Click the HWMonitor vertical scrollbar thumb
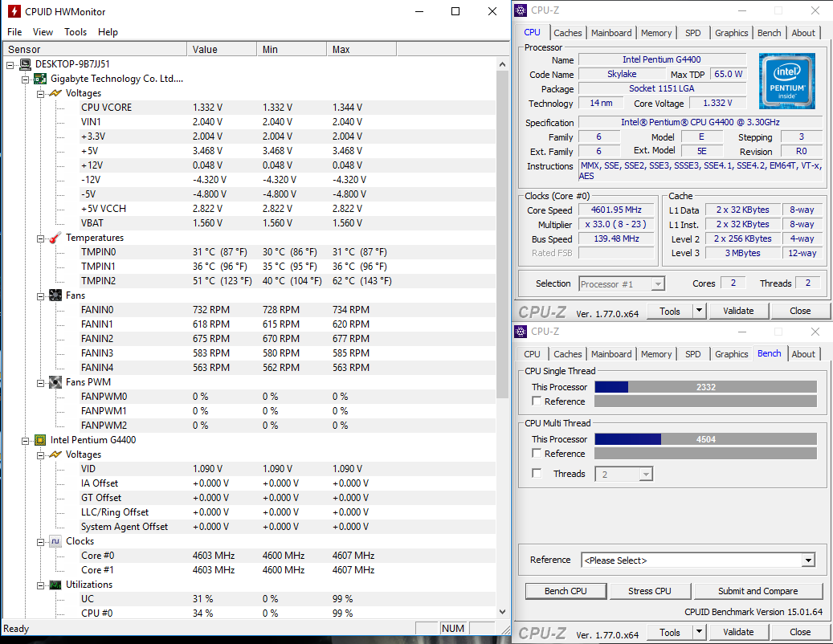 pyautogui.click(x=502, y=234)
